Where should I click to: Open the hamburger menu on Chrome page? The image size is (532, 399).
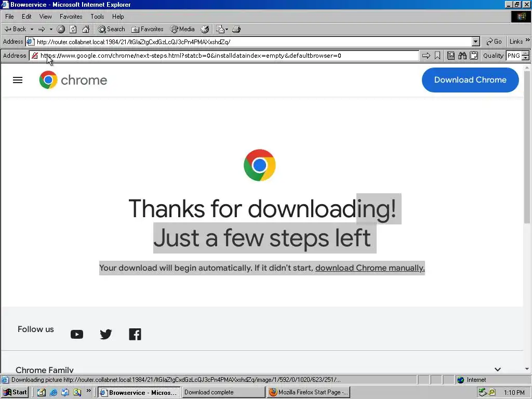point(18,80)
